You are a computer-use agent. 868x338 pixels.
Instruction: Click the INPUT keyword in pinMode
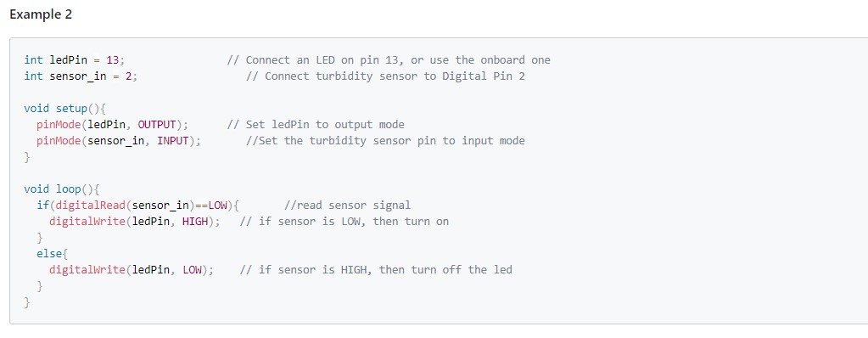click(x=173, y=141)
